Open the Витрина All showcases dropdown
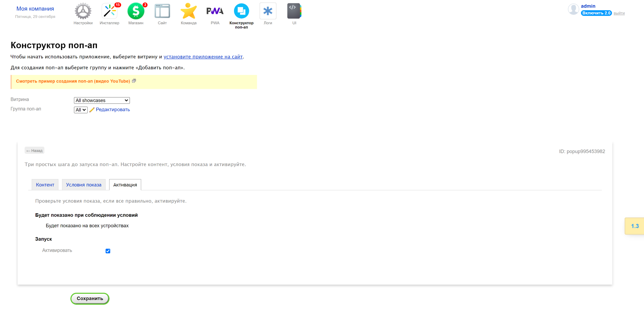This screenshot has height=317, width=644. point(102,100)
